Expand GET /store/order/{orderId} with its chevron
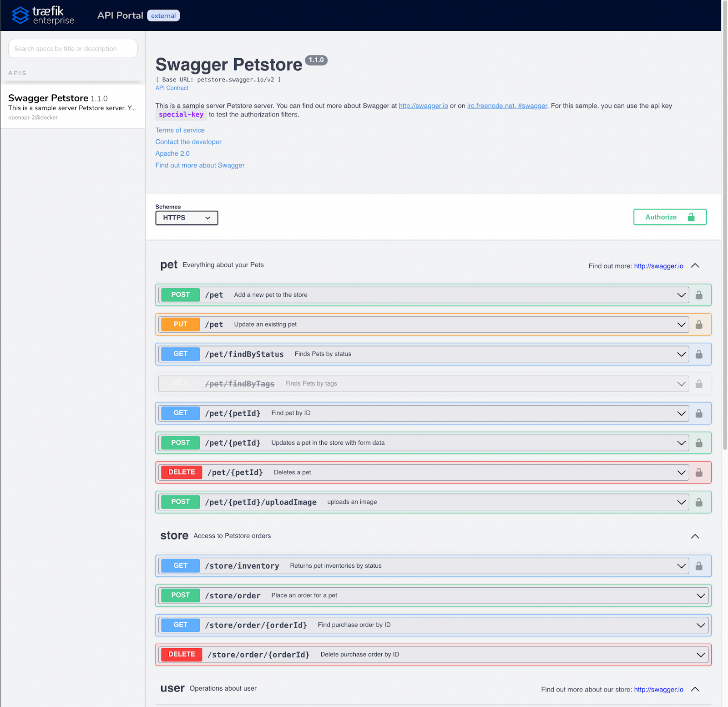 (701, 625)
